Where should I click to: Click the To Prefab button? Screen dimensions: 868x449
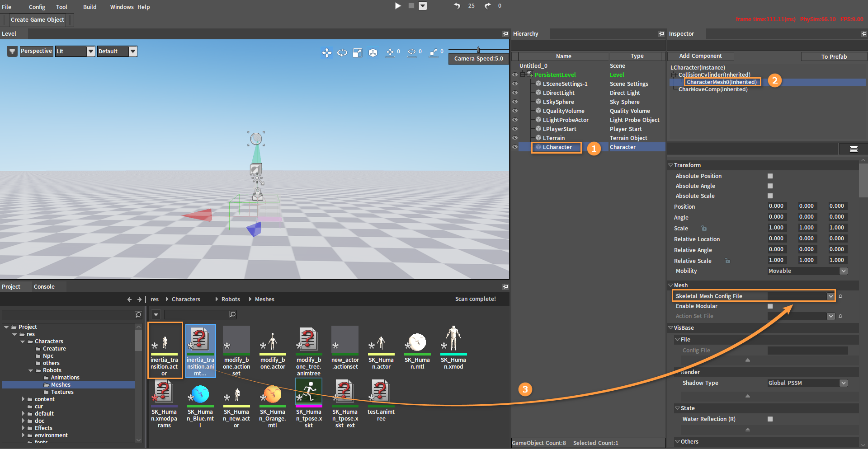click(x=834, y=56)
